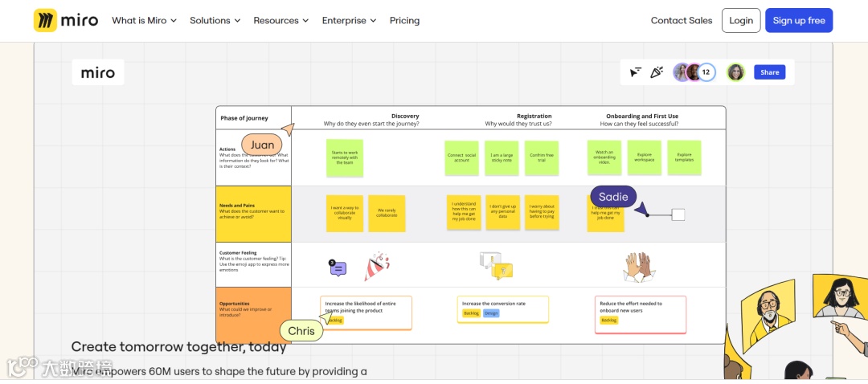Expand the Enterprise dropdown

click(x=349, y=20)
